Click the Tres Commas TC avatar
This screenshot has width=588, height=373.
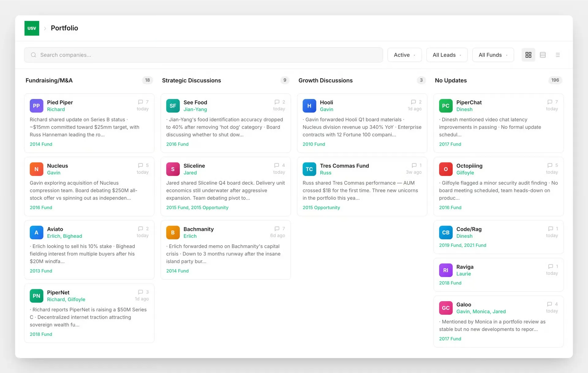[x=309, y=169]
